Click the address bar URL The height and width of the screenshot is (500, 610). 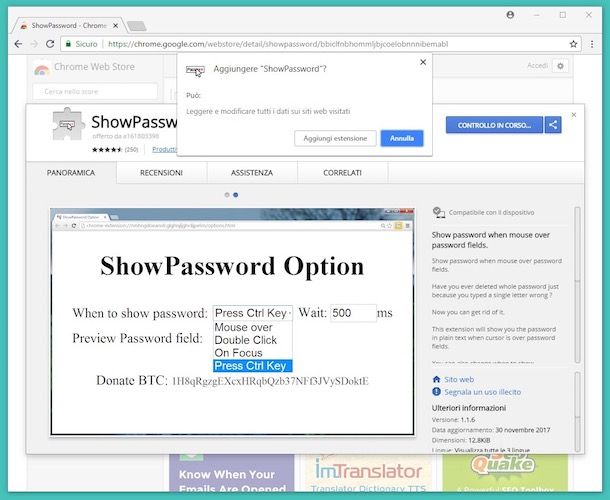click(278, 44)
